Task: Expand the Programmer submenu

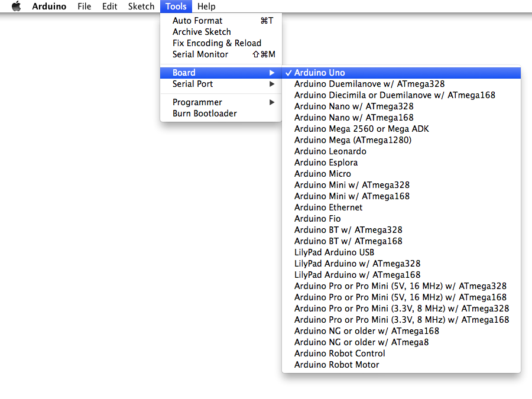Action: coord(197,102)
